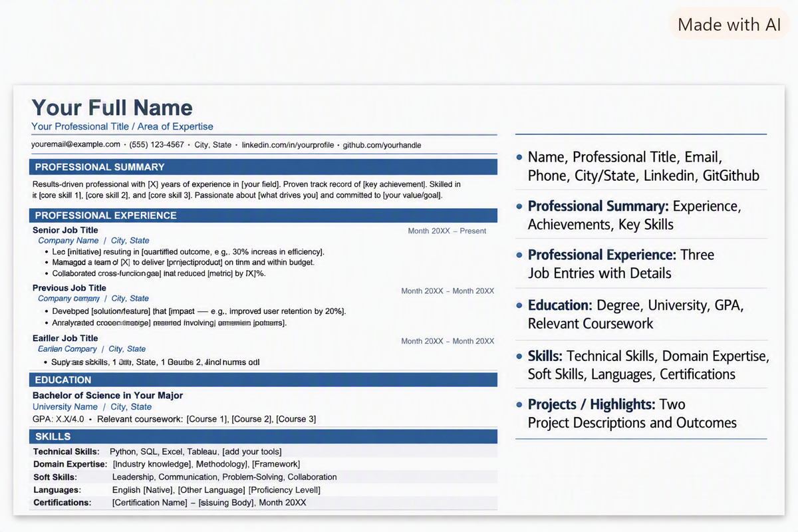
Task: Select the "Eailler Job Title" heading
Action: [x=65, y=338]
